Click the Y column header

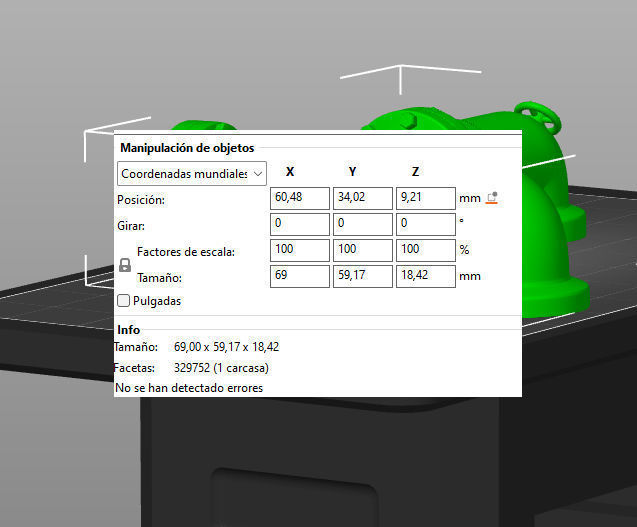pyautogui.click(x=353, y=172)
